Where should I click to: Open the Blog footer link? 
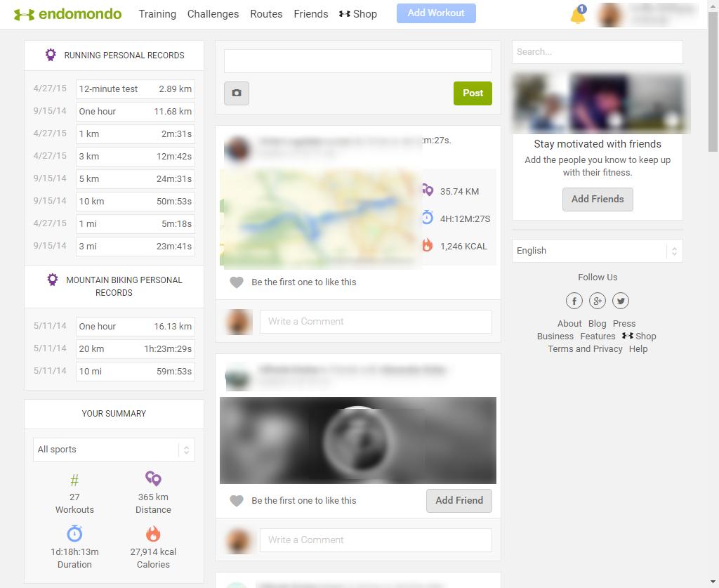pos(597,324)
